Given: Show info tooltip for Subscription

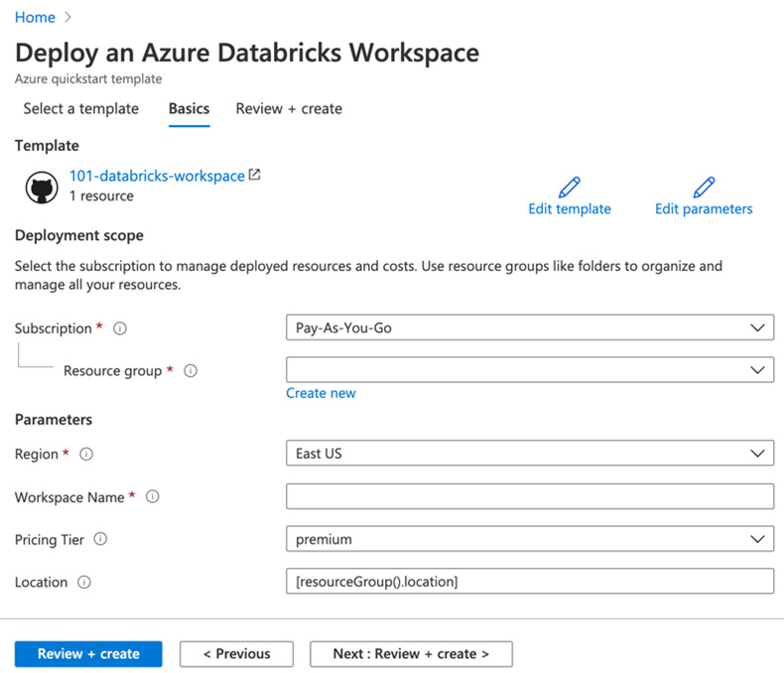Looking at the screenshot, I should pyautogui.click(x=120, y=329).
